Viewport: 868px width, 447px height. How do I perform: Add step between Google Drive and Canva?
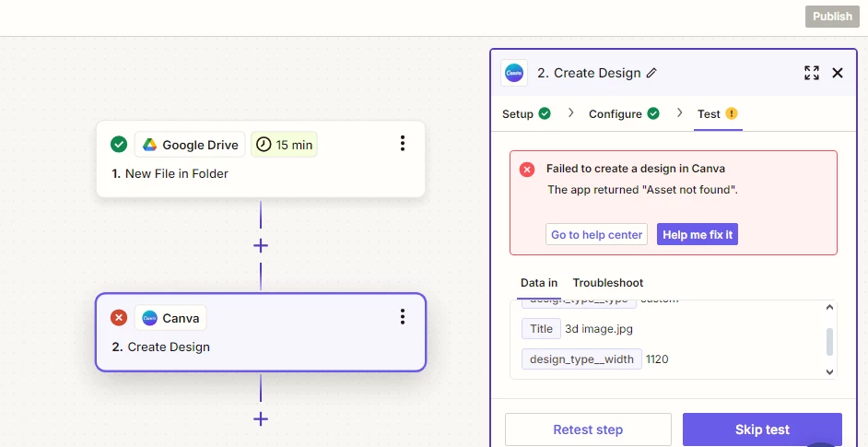[x=261, y=245]
